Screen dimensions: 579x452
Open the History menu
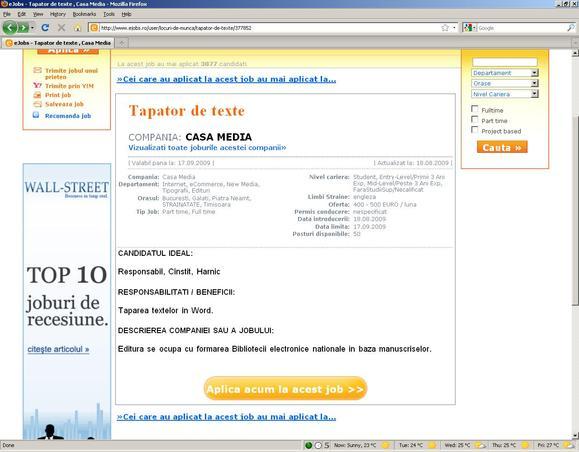pyautogui.click(x=58, y=14)
